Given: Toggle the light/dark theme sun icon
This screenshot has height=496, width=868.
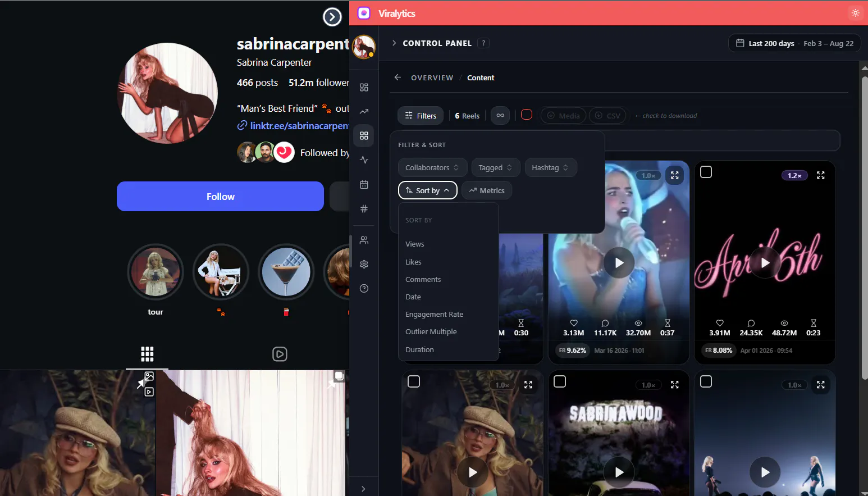Looking at the screenshot, I should (855, 13).
